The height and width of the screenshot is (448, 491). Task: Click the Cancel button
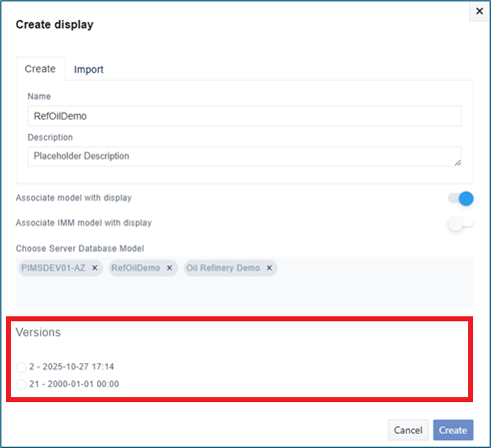click(x=408, y=430)
